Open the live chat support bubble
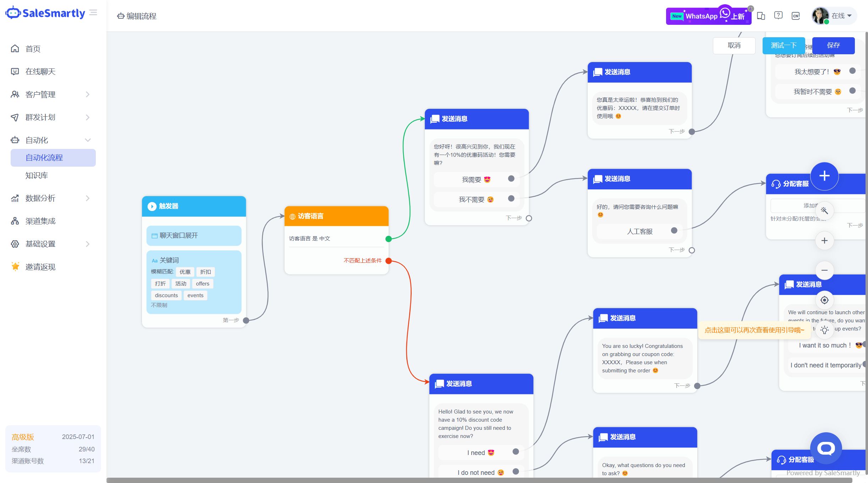Screen dimensions: 868x483 [x=826, y=448]
